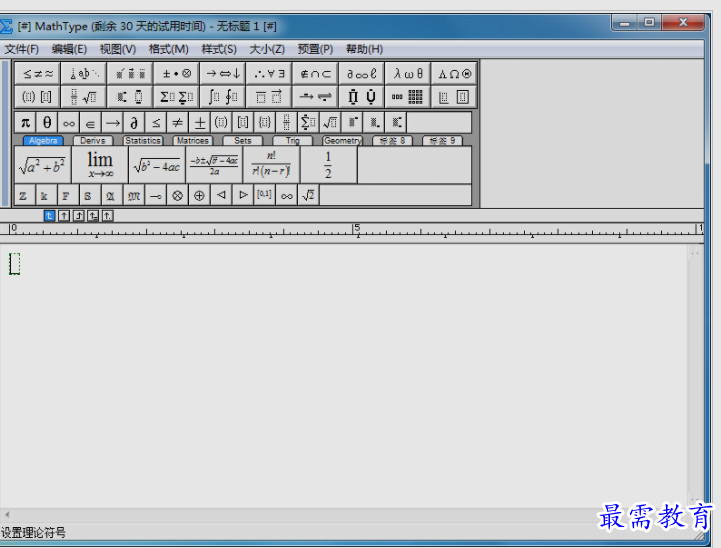Open the miscellaneous symbols palette (∂∞ℓ)
The width and height of the screenshot is (721, 548).
pos(361,74)
